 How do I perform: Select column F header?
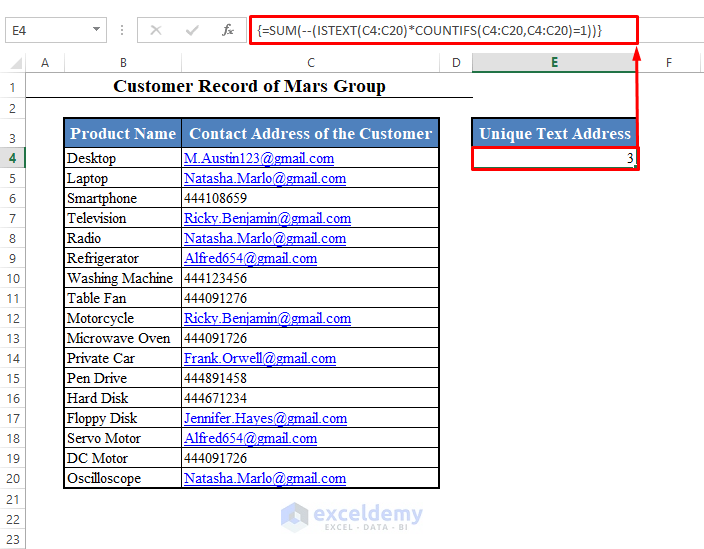pyautogui.click(x=669, y=63)
